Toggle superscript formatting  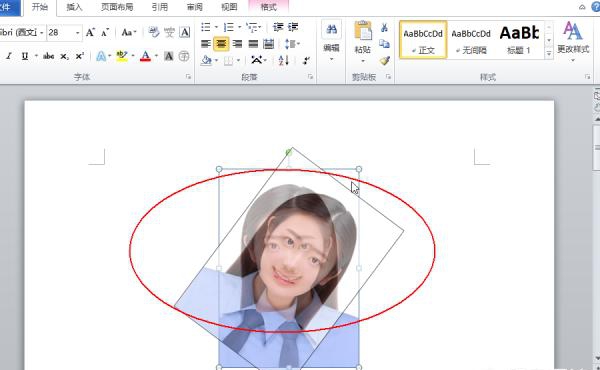[80, 56]
